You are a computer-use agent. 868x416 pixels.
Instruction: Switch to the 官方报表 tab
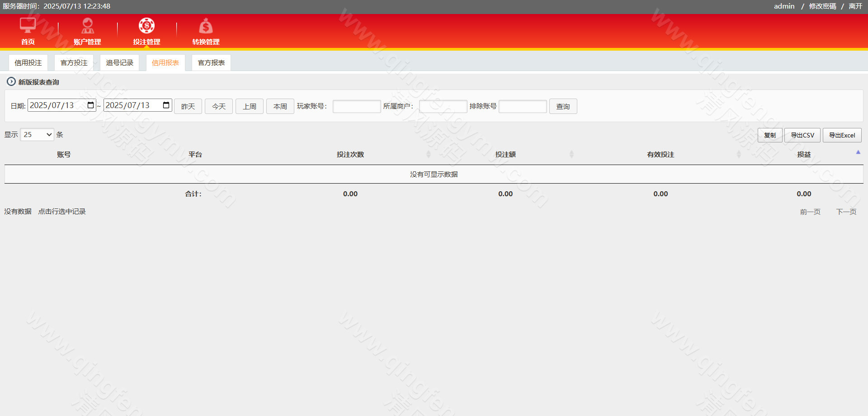(x=211, y=63)
